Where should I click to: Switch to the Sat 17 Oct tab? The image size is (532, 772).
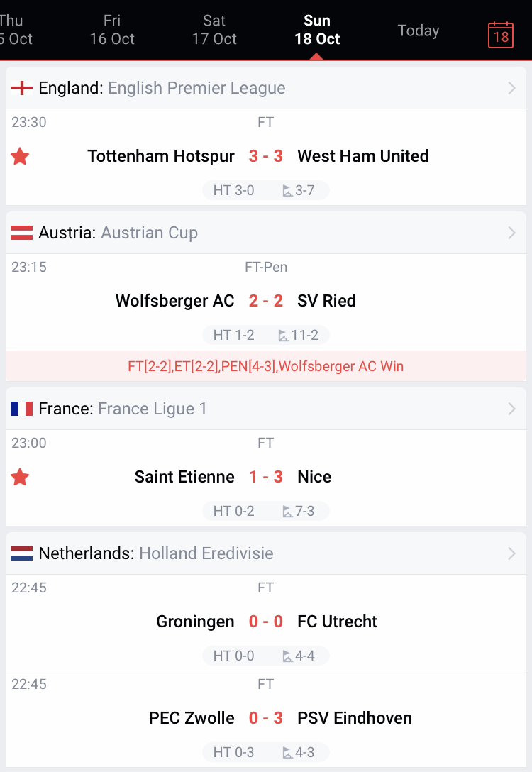(214, 30)
